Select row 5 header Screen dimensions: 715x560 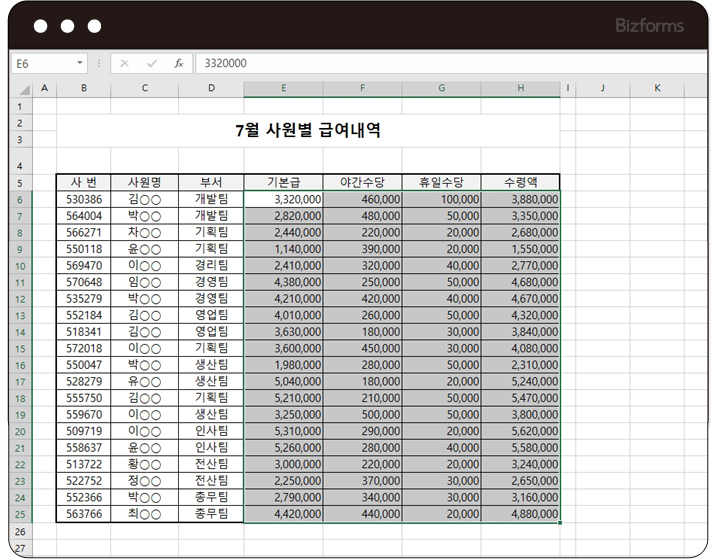coord(21,183)
